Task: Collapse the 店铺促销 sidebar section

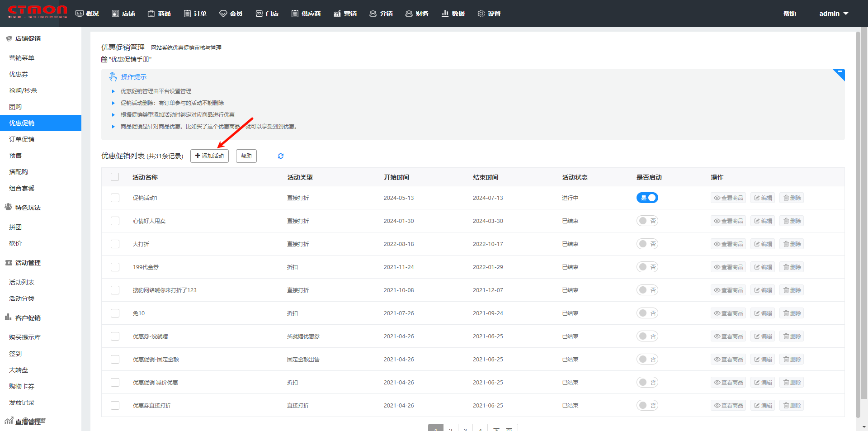Action: [x=28, y=39]
